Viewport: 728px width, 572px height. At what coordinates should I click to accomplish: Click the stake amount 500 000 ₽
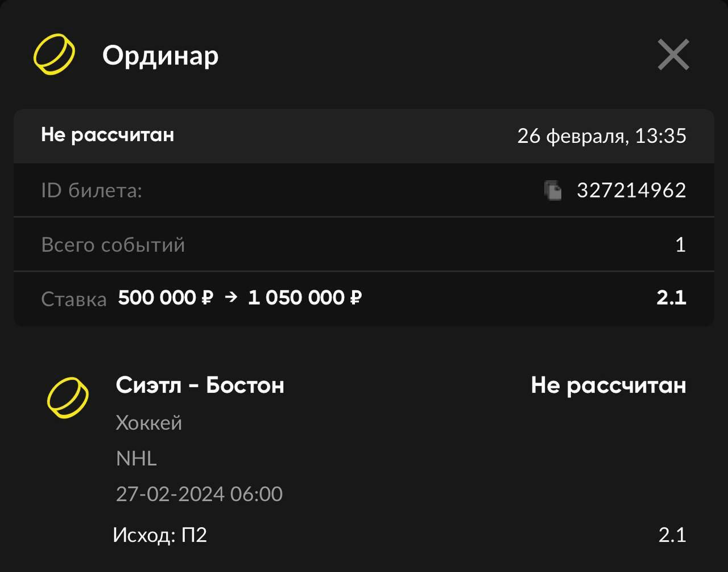pos(166,298)
